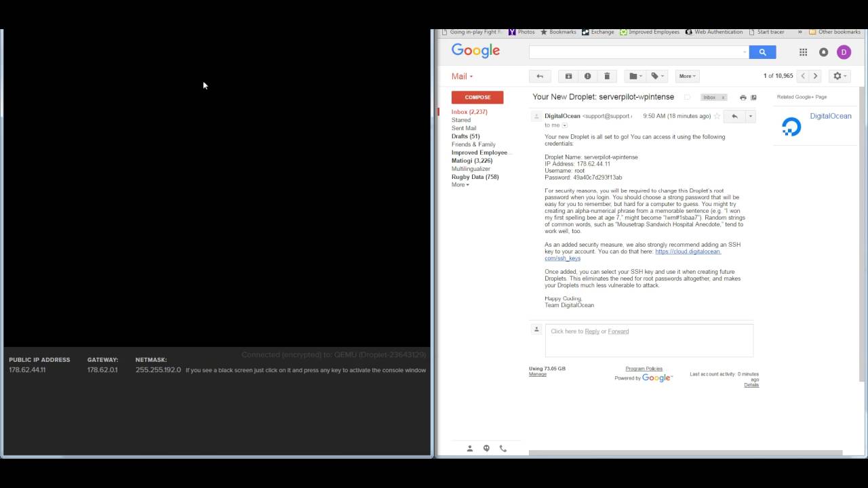Open Google notifications bell
Image resolution: width=868 pixels, height=488 pixels.
823,52
